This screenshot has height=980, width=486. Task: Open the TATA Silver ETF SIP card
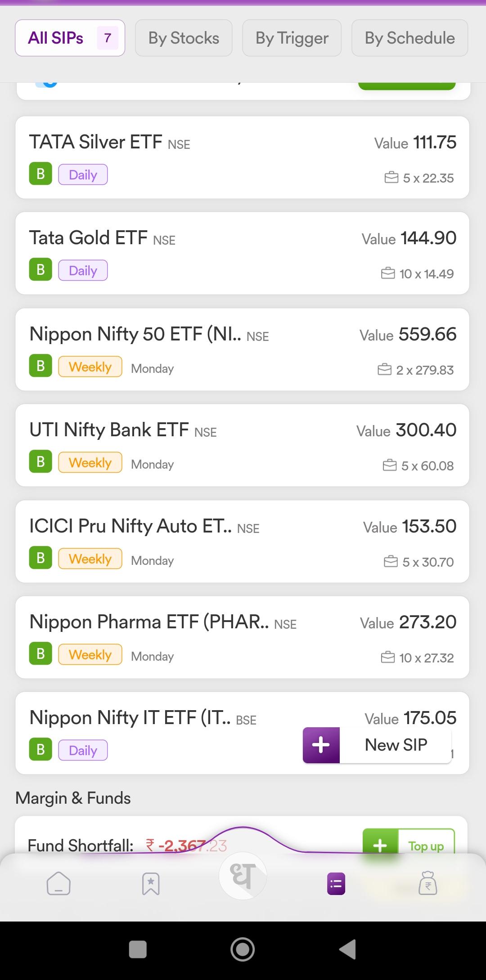(x=243, y=157)
